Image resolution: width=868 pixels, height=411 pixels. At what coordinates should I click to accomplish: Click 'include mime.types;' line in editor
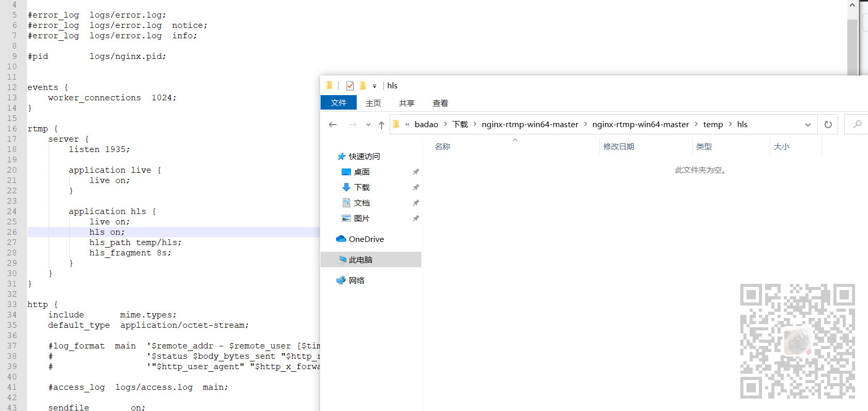(x=112, y=315)
